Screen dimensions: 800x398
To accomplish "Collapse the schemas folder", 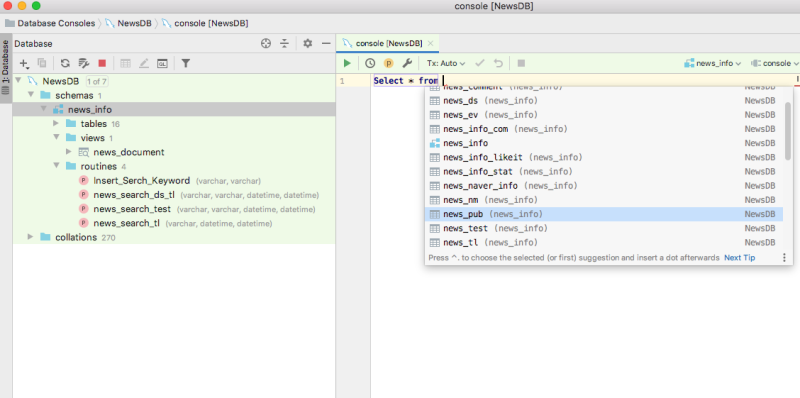I will coord(31,95).
